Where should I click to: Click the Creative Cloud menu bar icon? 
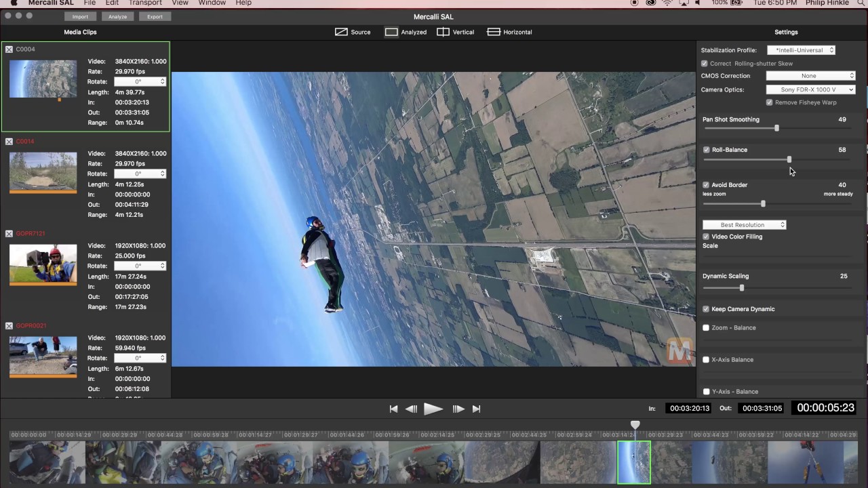point(651,3)
